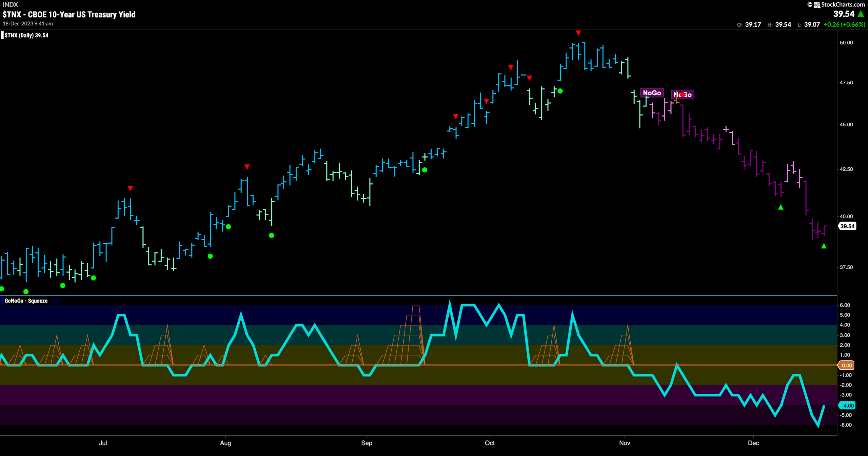The width and height of the screenshot is (868, 456).
Task: Click the green dot marker in mid-September
Action: 425,170
